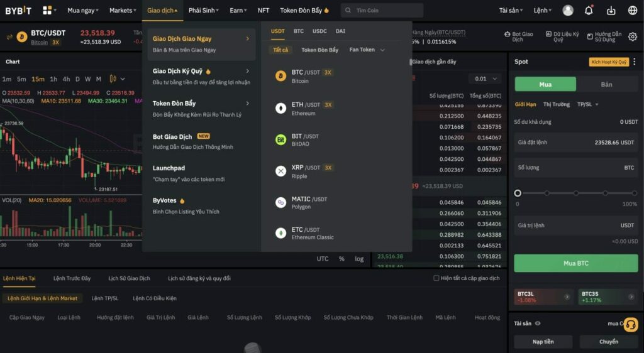Image resolution: width=644 pixels, height=353 pixels.
Task: Click the Ethereum icon in coin list
Action: pyautogui.click(x=280, y=108)
